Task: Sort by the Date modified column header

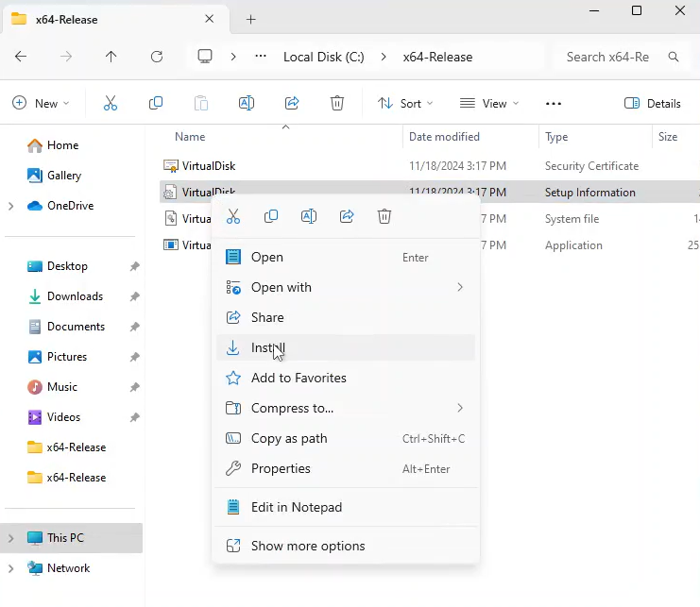Action: (x=444, y=137)
